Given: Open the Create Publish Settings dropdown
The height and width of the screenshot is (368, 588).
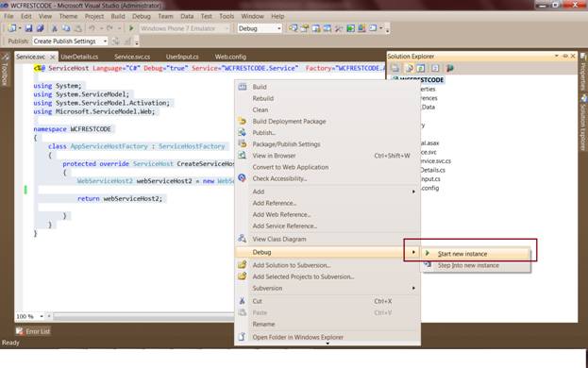Looking at the screenshot, I should (105, 42).
